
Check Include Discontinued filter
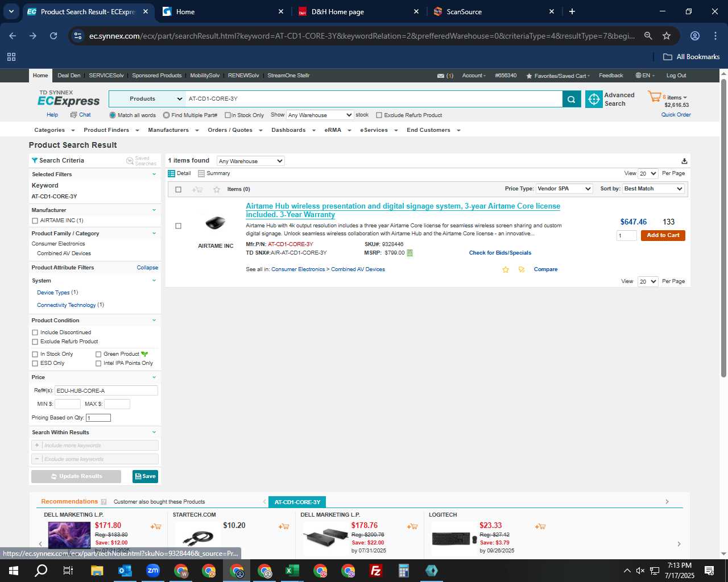point(35,332)
